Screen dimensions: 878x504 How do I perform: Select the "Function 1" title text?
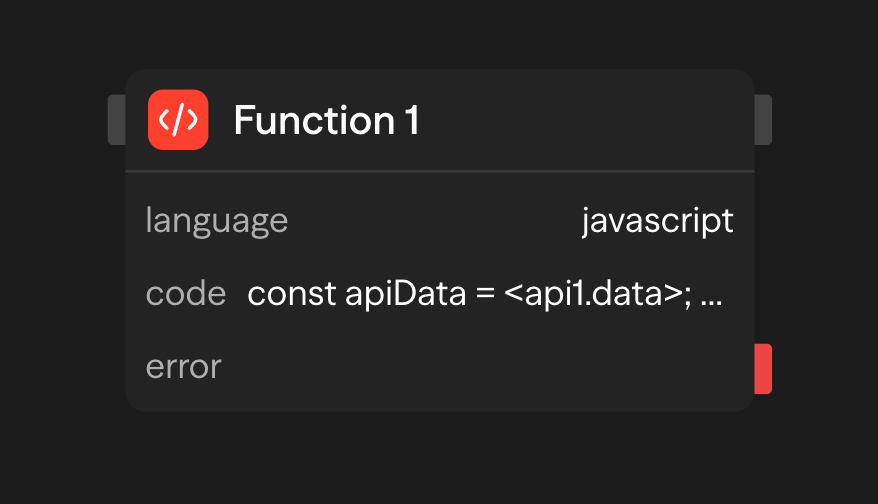point(326,121)
